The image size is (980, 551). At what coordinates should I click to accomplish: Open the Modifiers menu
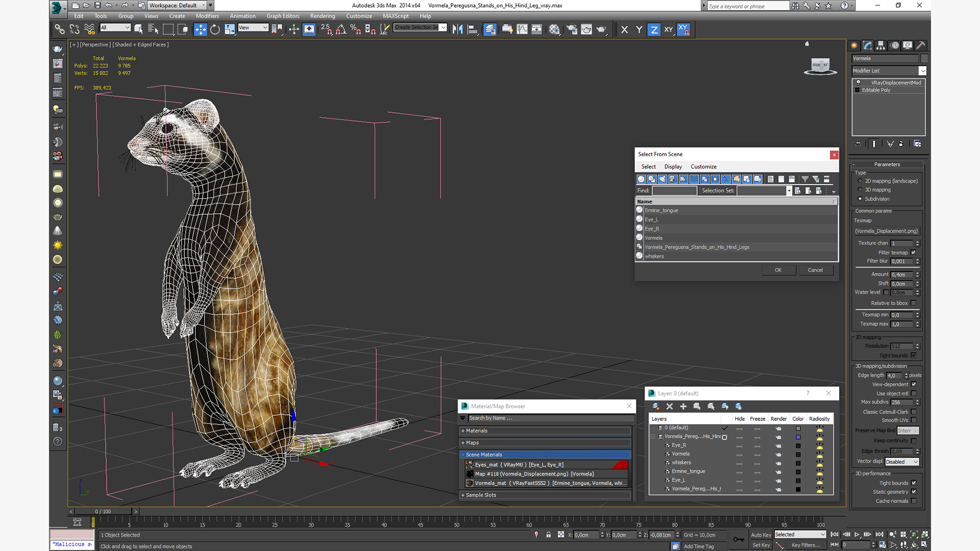pos(207,16)
